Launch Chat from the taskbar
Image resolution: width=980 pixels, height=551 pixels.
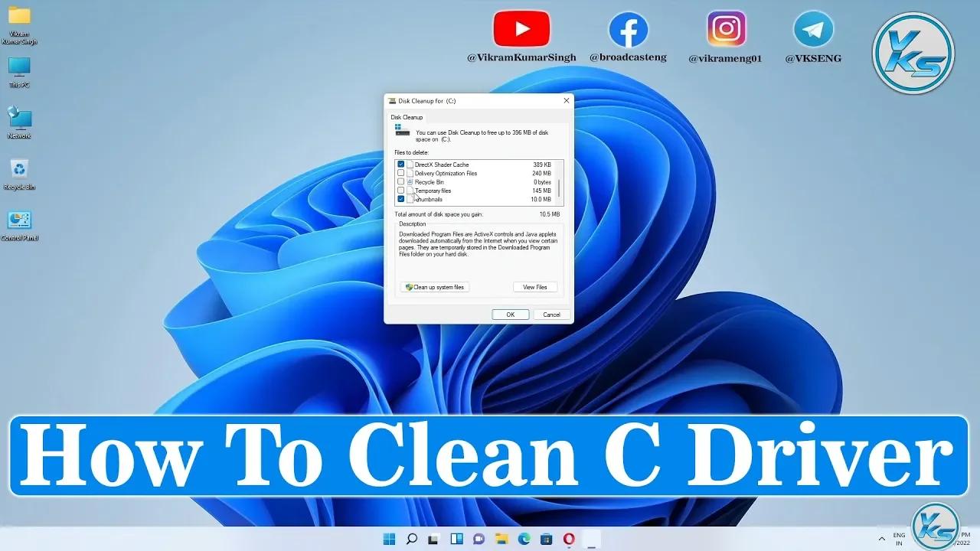tap(479, 539)
